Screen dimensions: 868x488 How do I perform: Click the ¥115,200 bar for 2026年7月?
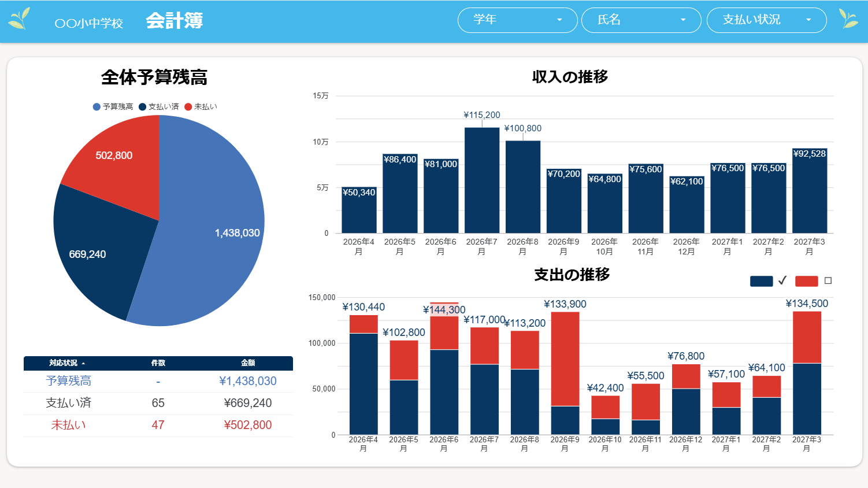[482, 180]
